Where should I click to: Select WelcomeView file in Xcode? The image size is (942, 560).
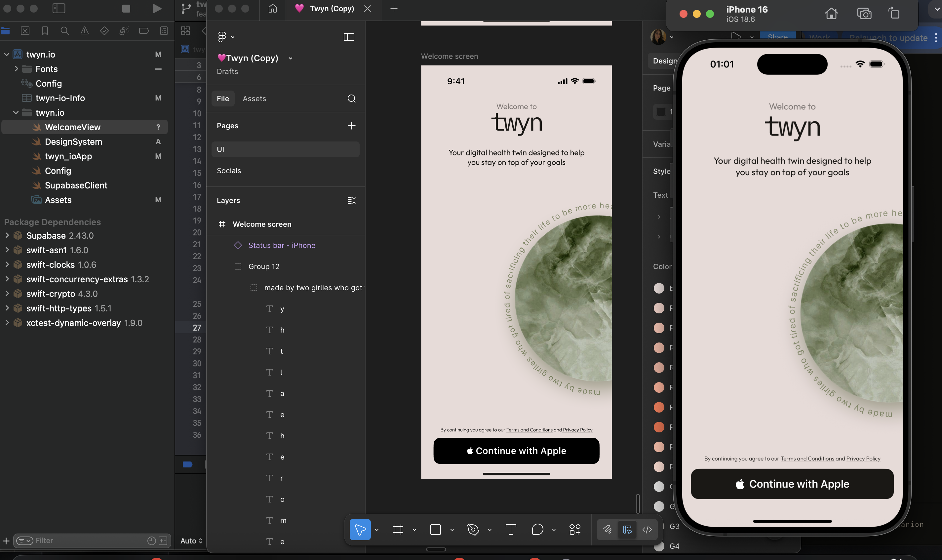85,127
